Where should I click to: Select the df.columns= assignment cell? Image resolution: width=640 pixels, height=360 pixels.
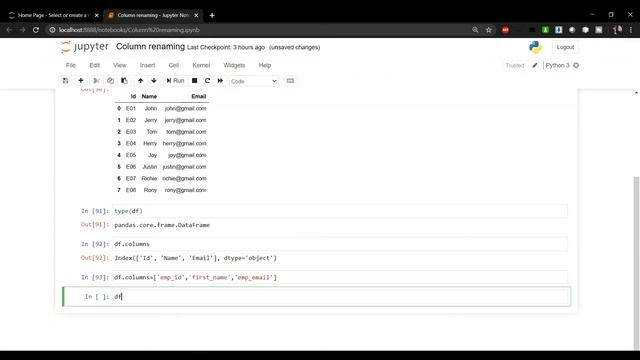[340, 277]
